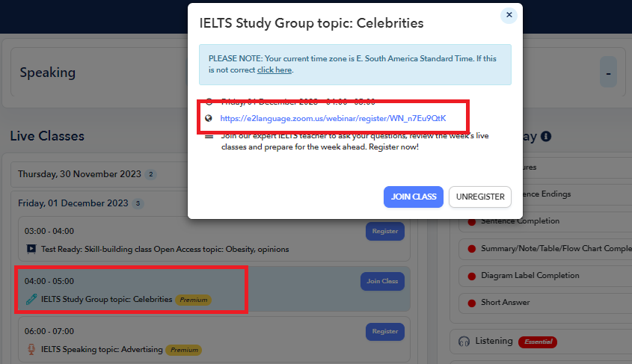Click the pencil icon for IELTS Study Group

(31, 299)
